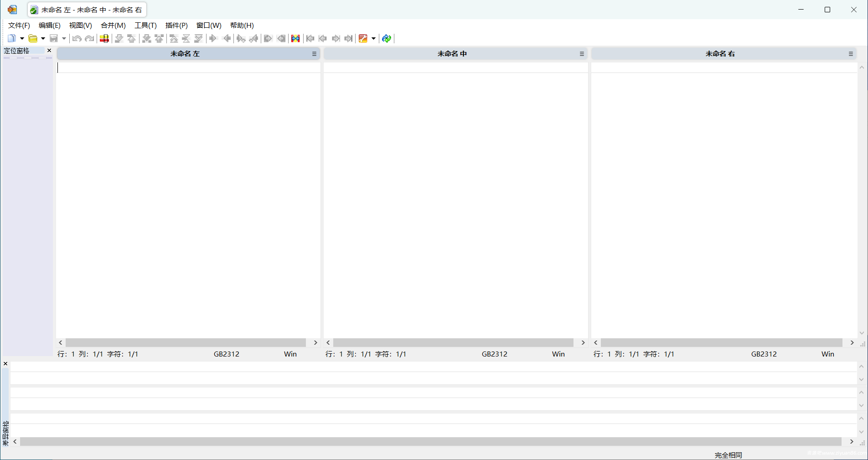Open the 合并(M) menu

(113, 26)
